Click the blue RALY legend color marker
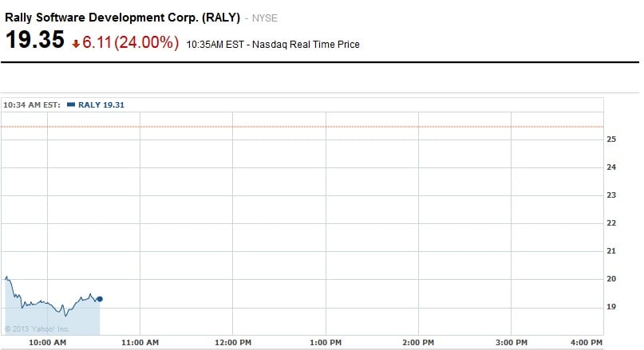Screen dimensions: 644x350 click(x=71, y=104)
